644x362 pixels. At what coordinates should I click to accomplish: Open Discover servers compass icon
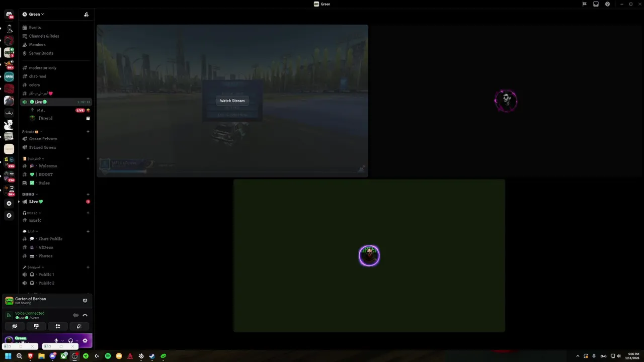click(x=9, y=216)
